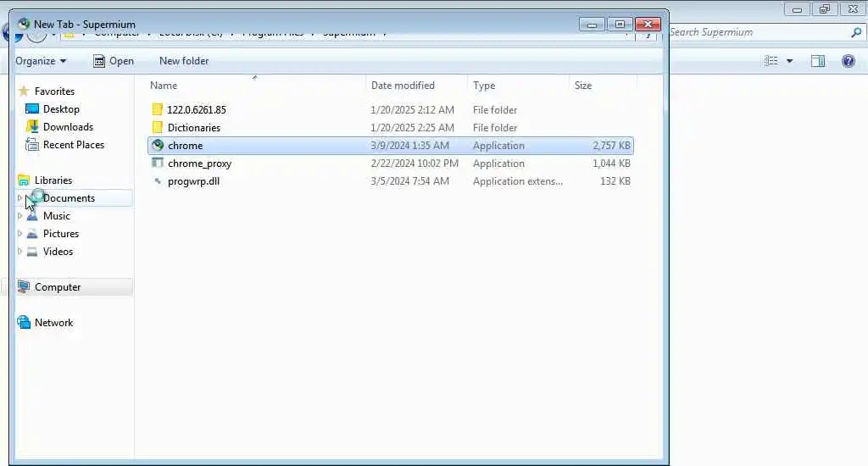Select the Dictionaries folder icon
Image resolution: width=868 pixels, height=466 pixels.
(158, 127)
